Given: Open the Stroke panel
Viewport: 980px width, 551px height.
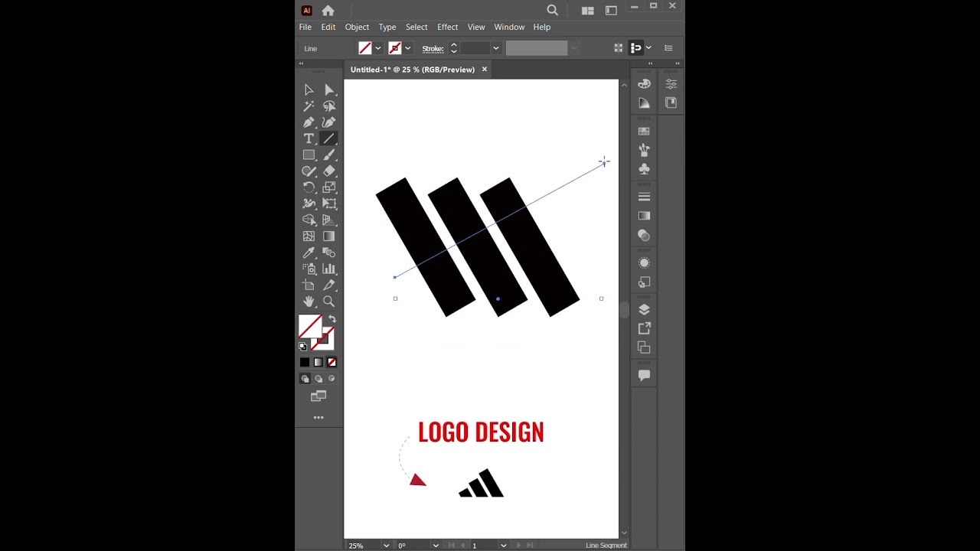Looking at the screenshot, I should (644, 197).
